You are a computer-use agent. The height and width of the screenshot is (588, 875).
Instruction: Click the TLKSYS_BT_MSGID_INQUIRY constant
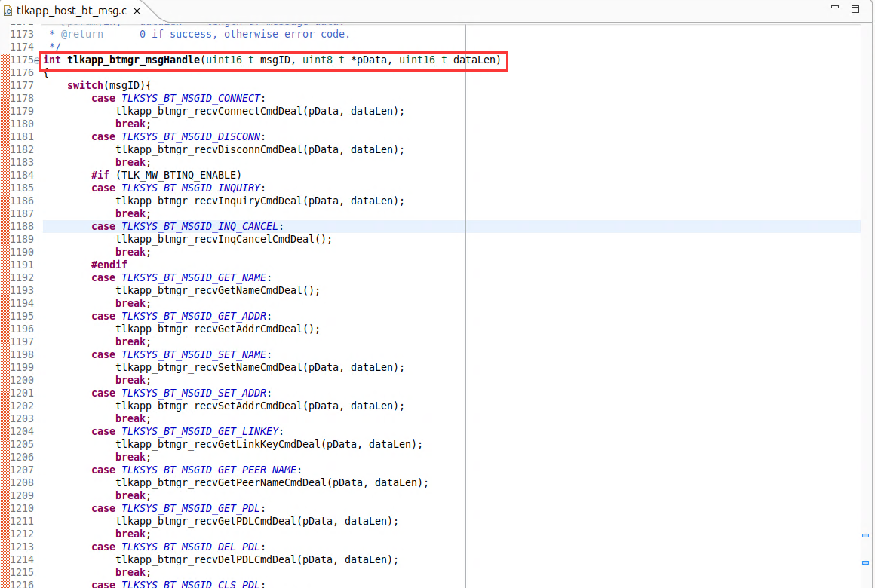[x=191, y=188]
